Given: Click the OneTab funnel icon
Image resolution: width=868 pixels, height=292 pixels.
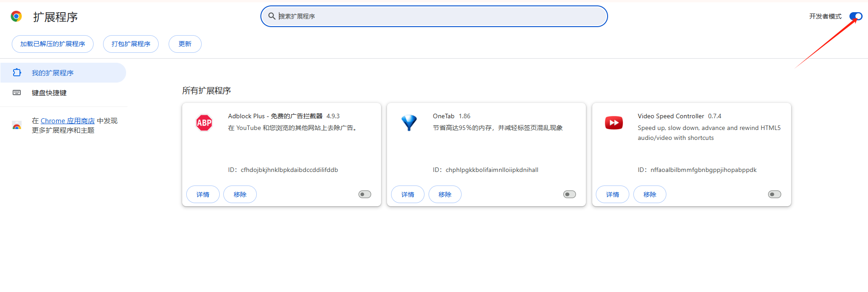Looking at the screenshot, I should 409,123.
